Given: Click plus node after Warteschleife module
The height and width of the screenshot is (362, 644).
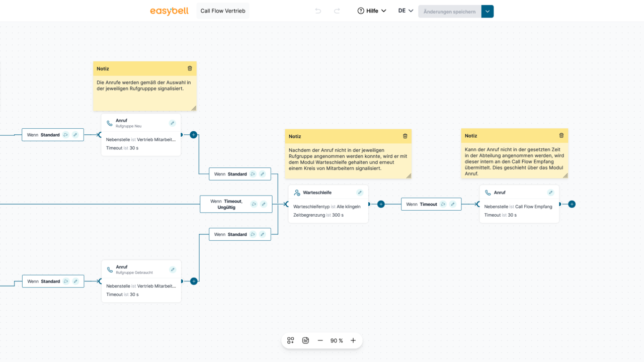Looking at the screenshot, I should (381, 204).
